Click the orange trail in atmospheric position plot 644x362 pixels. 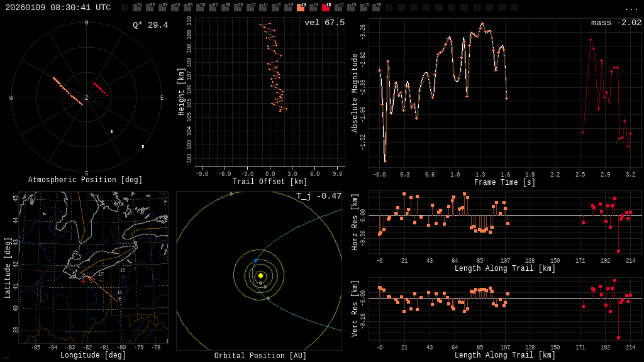67,91
